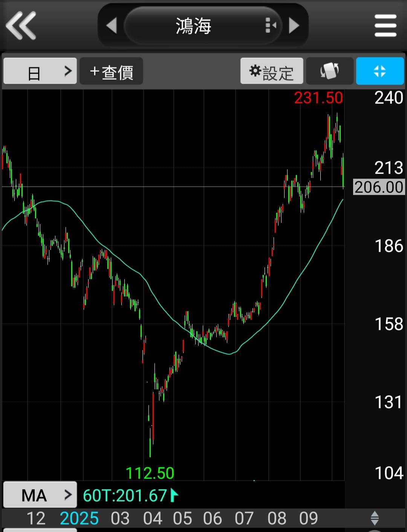407x532 pixels.
Task: Go to previous stock with left arrow
Action: (111, 26)
